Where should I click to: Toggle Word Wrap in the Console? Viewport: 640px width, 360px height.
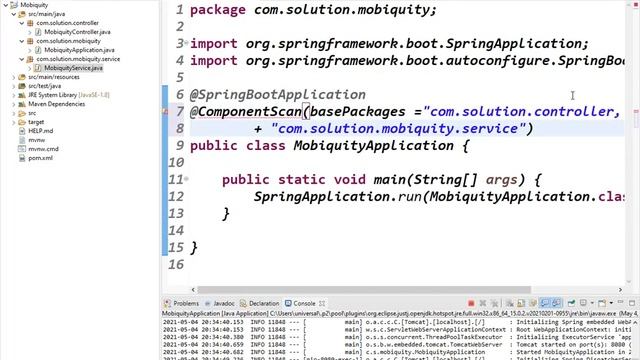pyautogui.click(x=533, y=303)
